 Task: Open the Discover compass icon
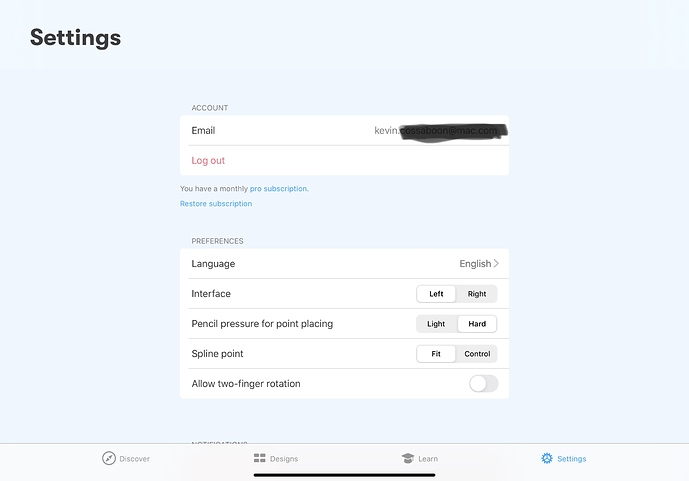coord(109,458)
